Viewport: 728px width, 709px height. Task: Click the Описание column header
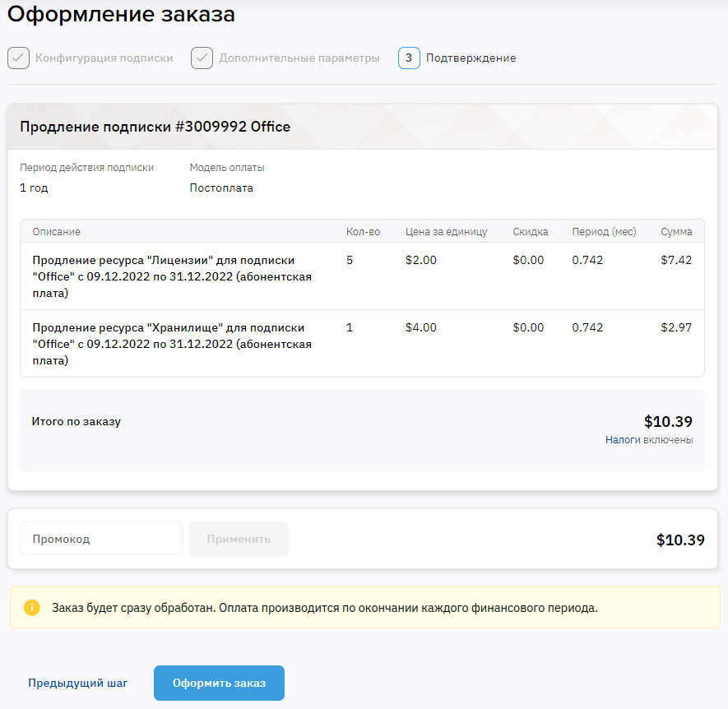coord(56,231)
